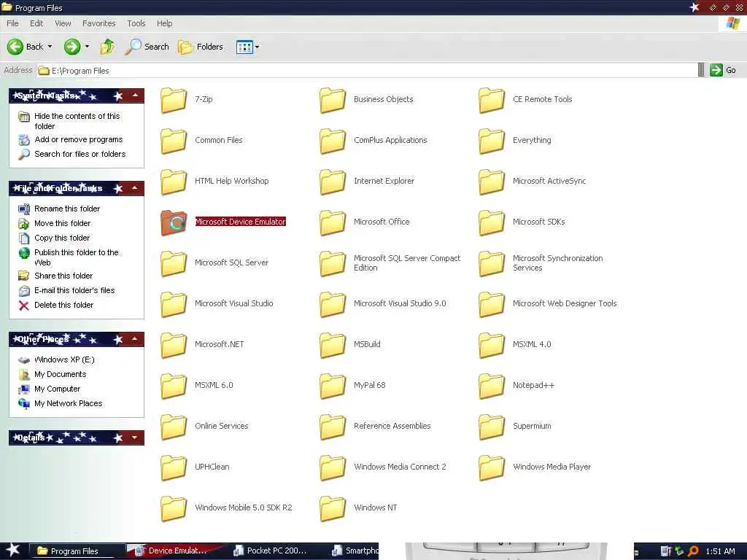The height and width of the screenshot is (560, 747).
Task: Open the Search toolbar button
Action: pos(147,47)
